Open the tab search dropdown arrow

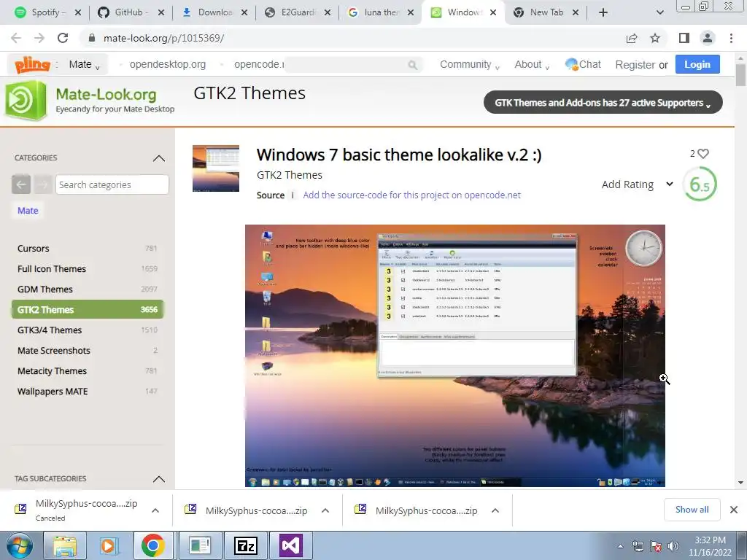[x=659, y=12]
